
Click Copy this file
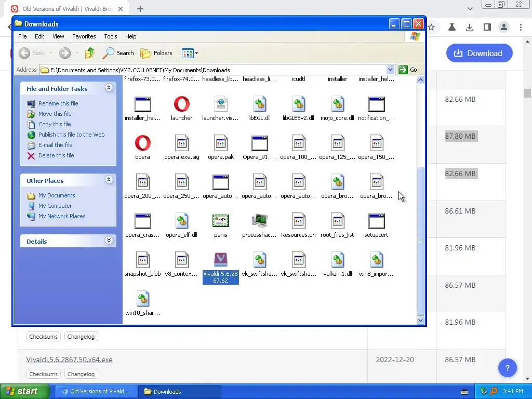coord(54,124)
